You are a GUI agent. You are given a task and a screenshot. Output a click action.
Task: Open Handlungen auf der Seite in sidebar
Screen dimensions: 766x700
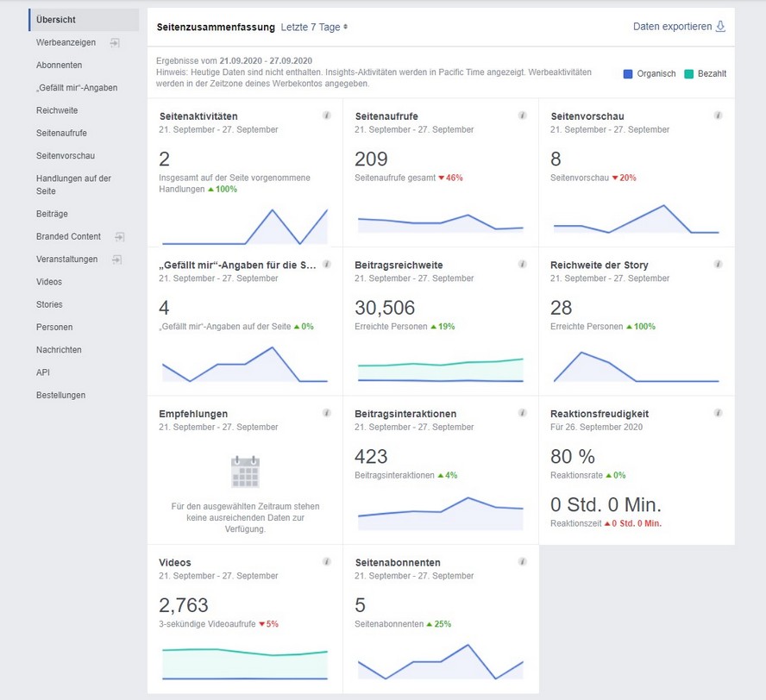pos(73,184)
